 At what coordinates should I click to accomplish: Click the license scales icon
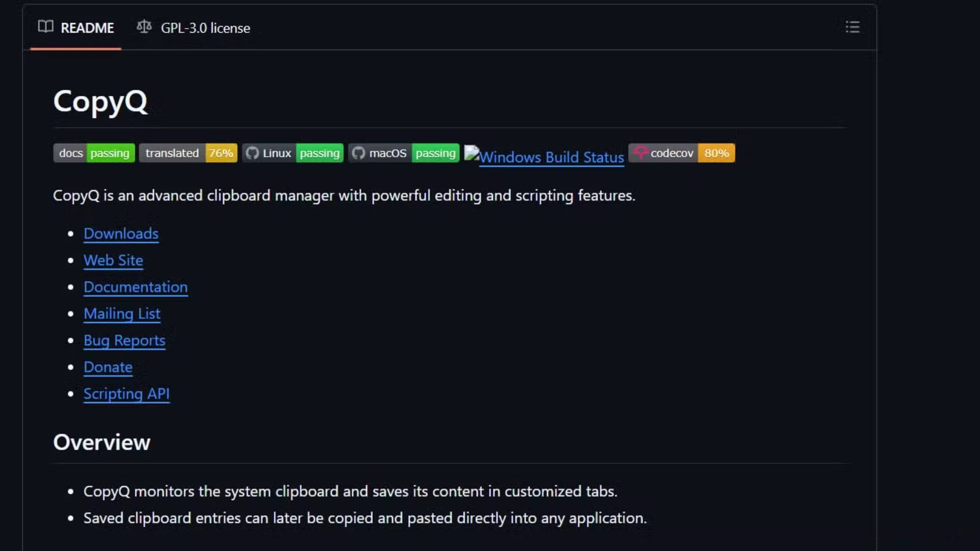coord(144,27)
